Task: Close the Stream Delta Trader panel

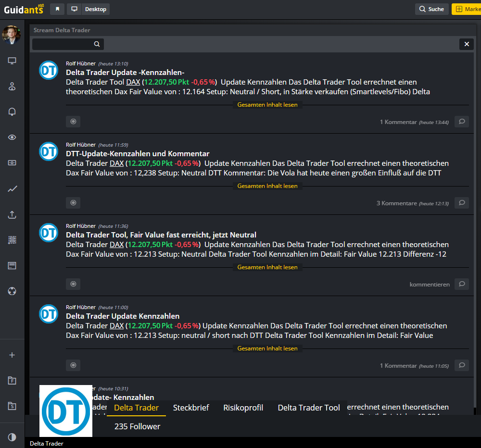Action: [x=467, y=44]
